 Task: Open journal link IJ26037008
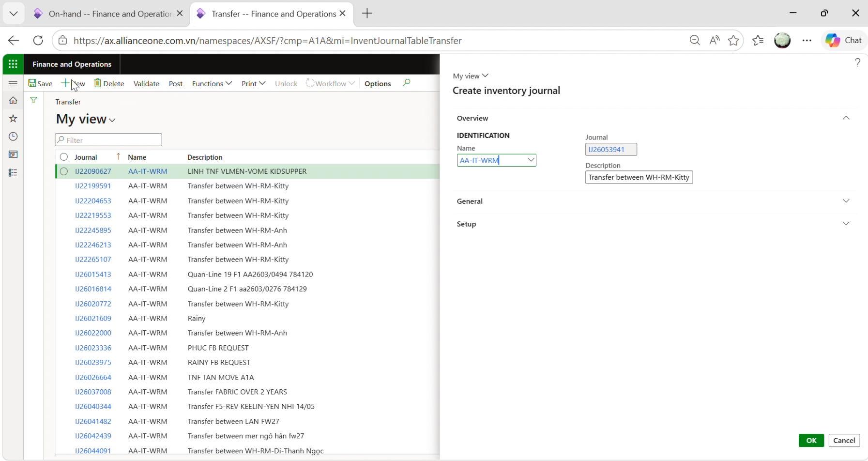point(93,392)
